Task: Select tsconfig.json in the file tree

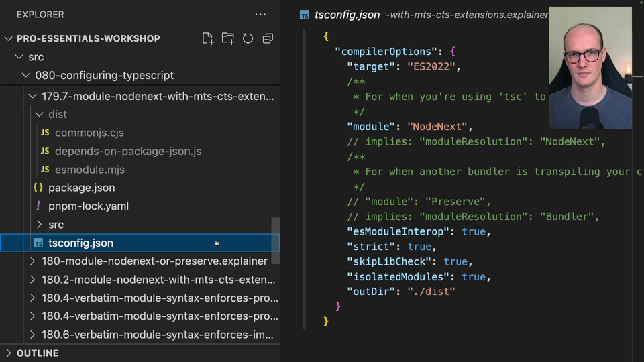Action: tap(80, 243)
